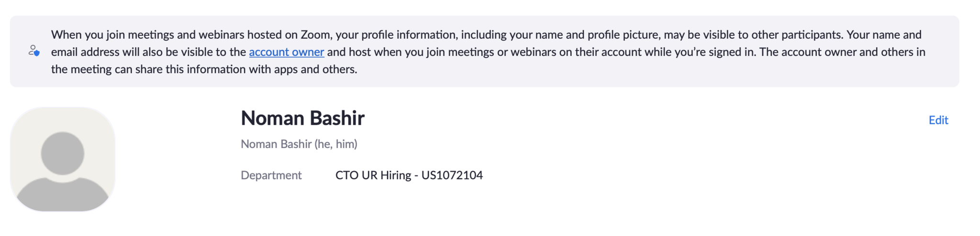Click the privacy person-shield icon in banner
The width and height of the screenshot is (980, 236).
[x=34, y=51]
